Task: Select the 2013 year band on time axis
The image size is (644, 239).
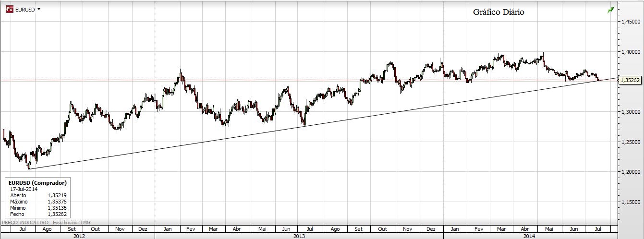Action: pos(299,236)
